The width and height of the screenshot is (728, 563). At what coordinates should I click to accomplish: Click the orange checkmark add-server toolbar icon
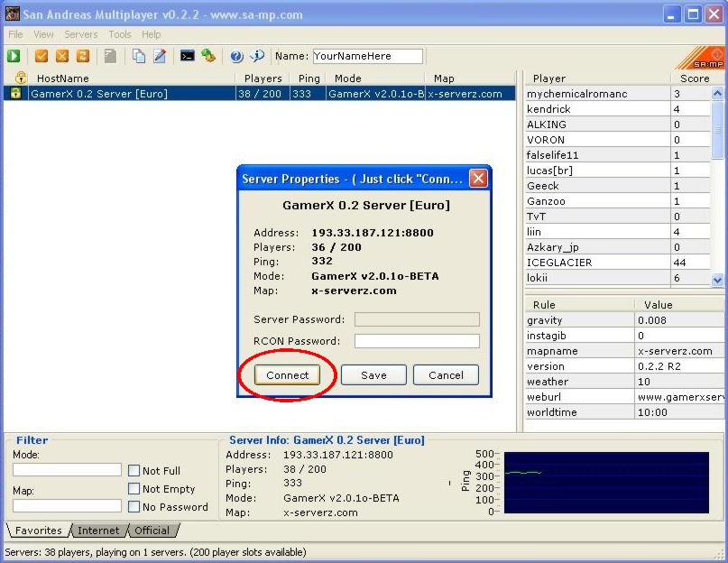coord(41,56)
